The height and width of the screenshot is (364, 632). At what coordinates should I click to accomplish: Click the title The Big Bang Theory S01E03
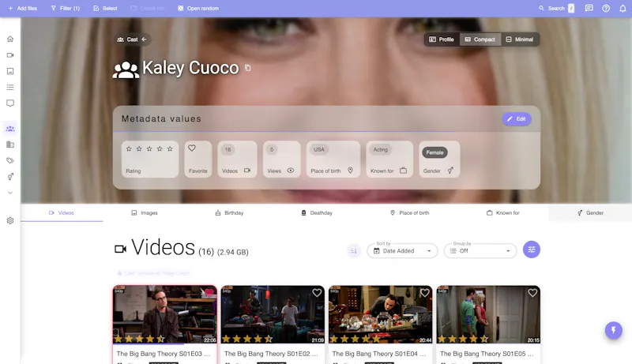pos(164,354)
